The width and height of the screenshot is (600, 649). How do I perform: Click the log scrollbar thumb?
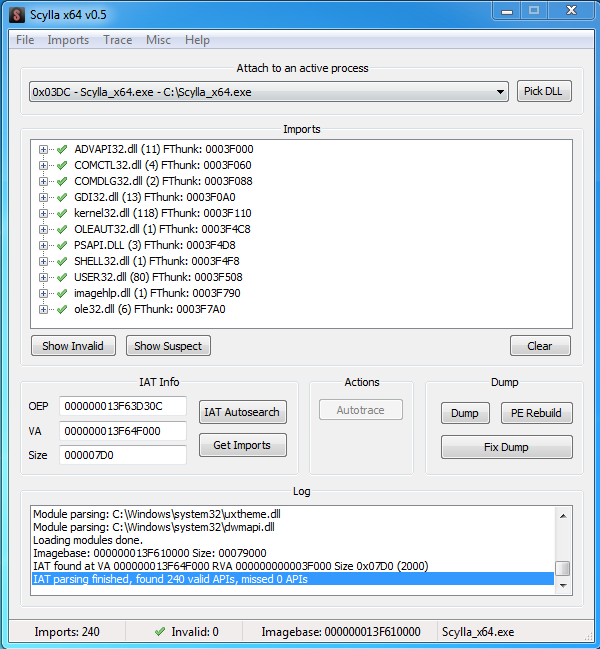(563, 568)
